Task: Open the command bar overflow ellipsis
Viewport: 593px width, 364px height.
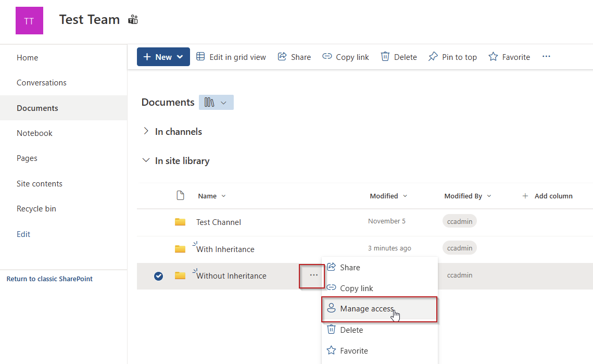Action: point(546,57)
